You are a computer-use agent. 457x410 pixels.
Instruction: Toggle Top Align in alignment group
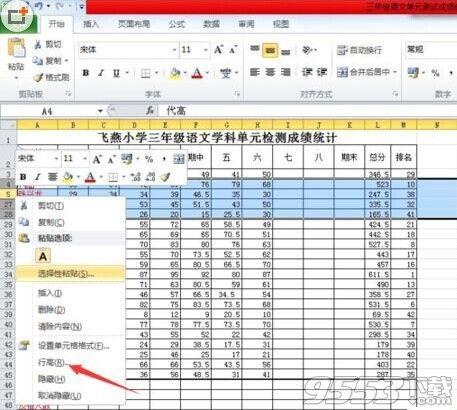pyautogui.click(x=255, y=49)
